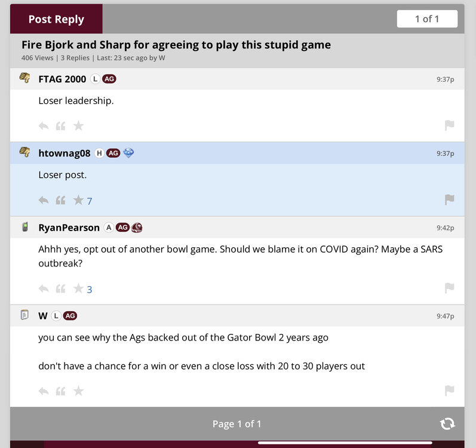The width and height of the screenshot is (476, 448).
Task: Star FTAG 2000's post
Action: tap(78, 126)
